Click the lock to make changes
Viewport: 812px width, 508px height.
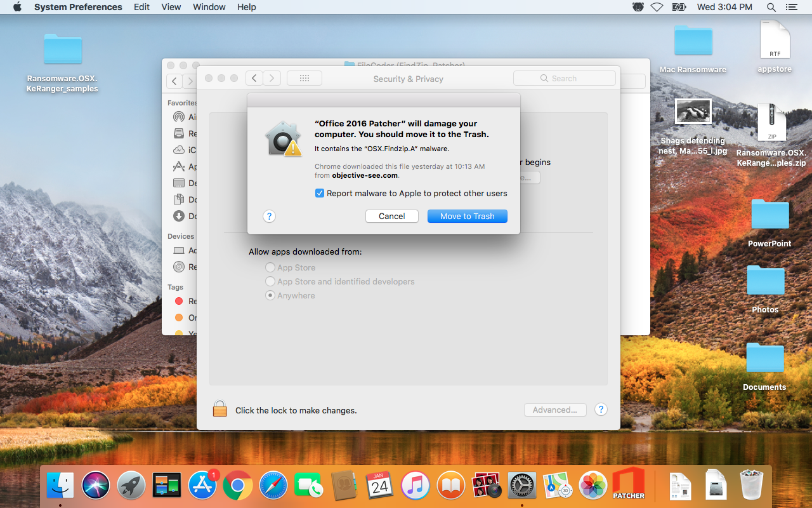(219, 408)
